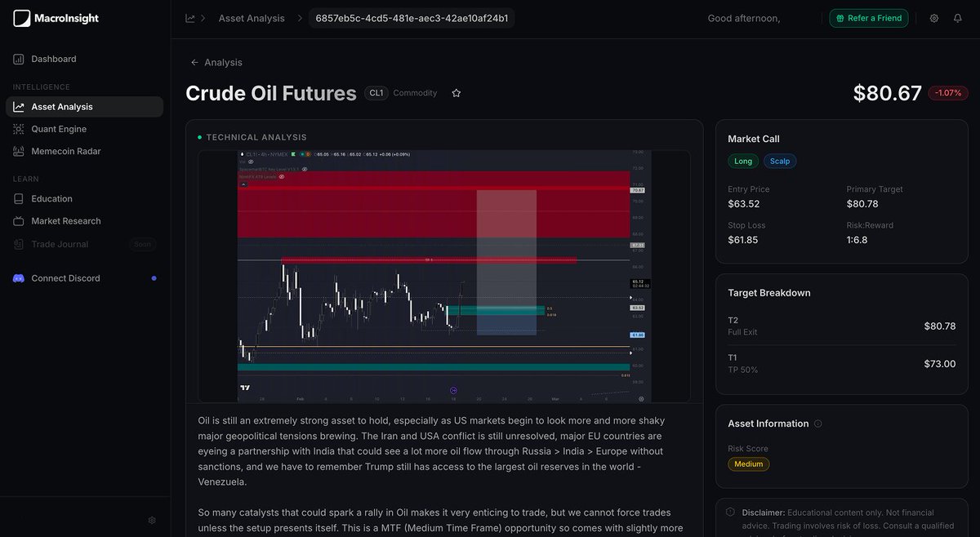Click the orange indicator color swatch on chart legend
The width and height of the screenshot is (980, 537).
point(309,153)
